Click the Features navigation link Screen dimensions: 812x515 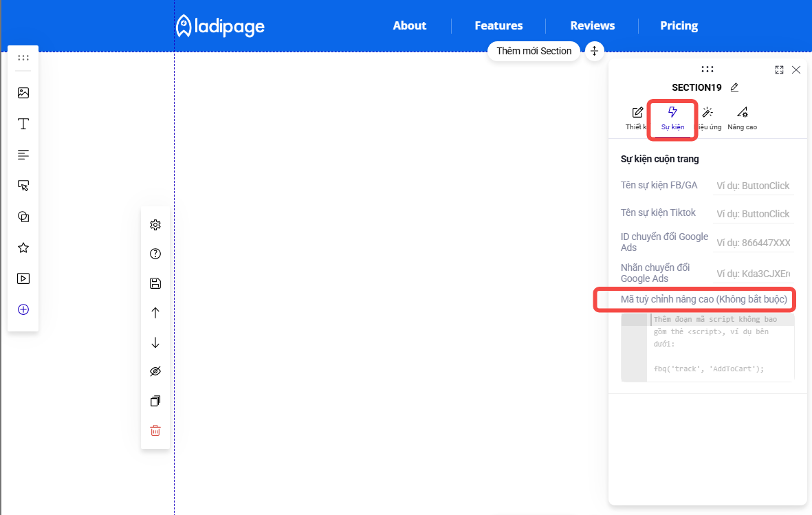[x=498, y=25]
